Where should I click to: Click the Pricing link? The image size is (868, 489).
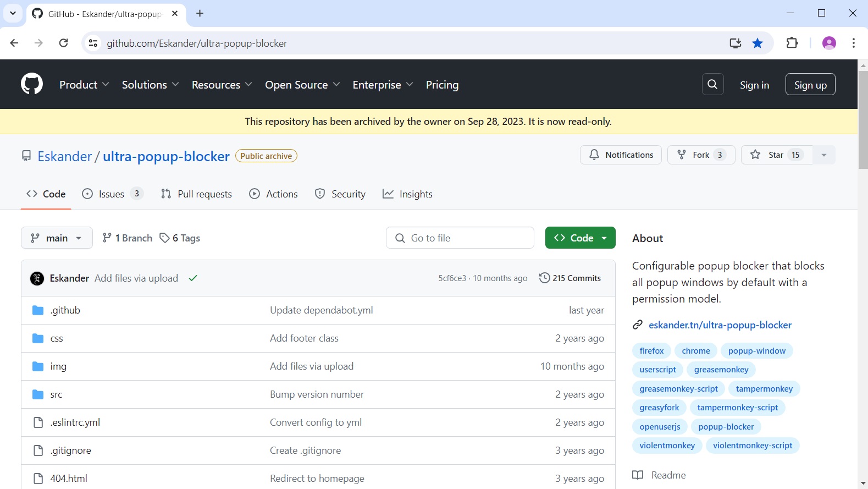pyautogui.click(x=442, y=85)
